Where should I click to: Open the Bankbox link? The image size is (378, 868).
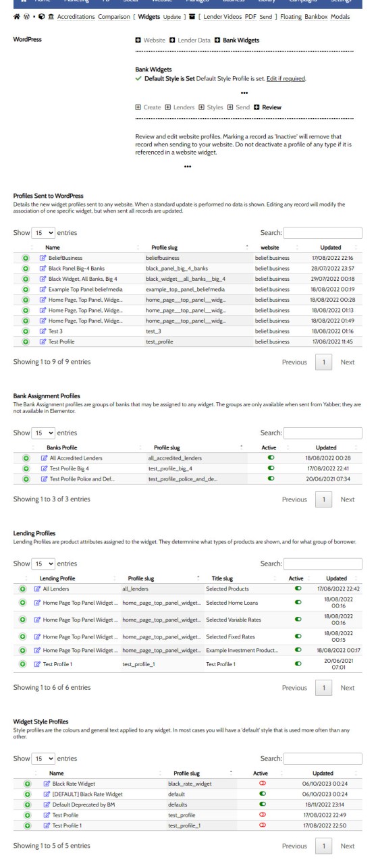(315, 16)
